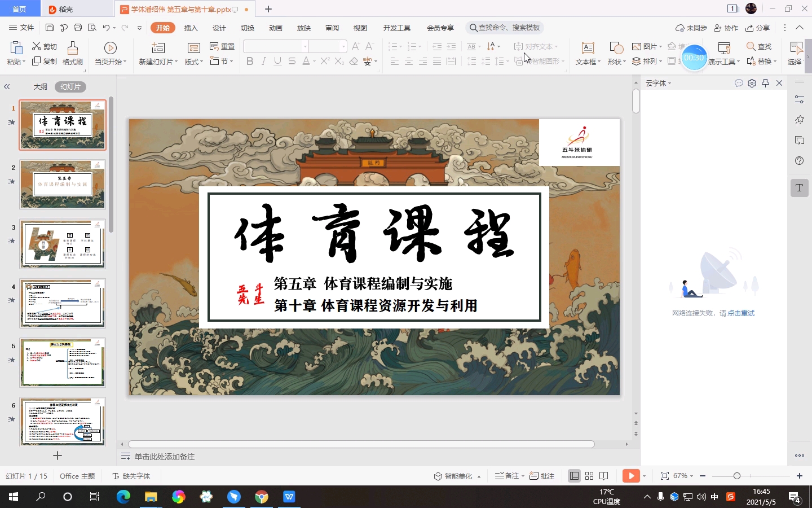
Task: Click the Presentation Tools (演示工具) icon
Action: tap(724, 48)
